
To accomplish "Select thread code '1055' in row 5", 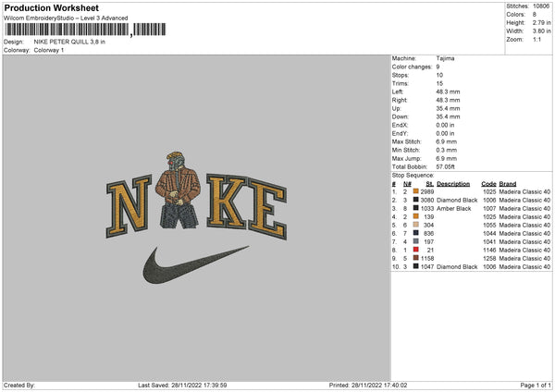I will click(489, 225).
